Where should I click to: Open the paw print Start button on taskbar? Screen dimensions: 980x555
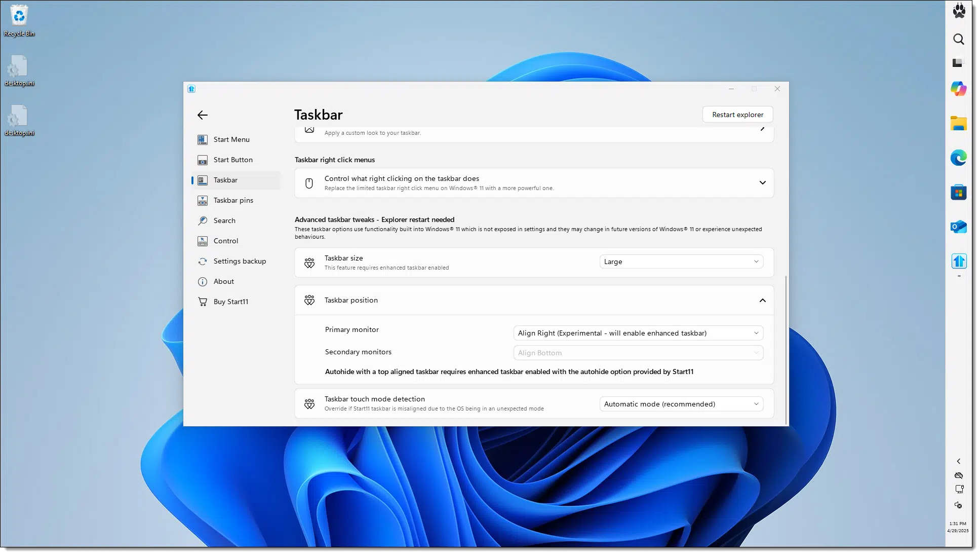959,11
